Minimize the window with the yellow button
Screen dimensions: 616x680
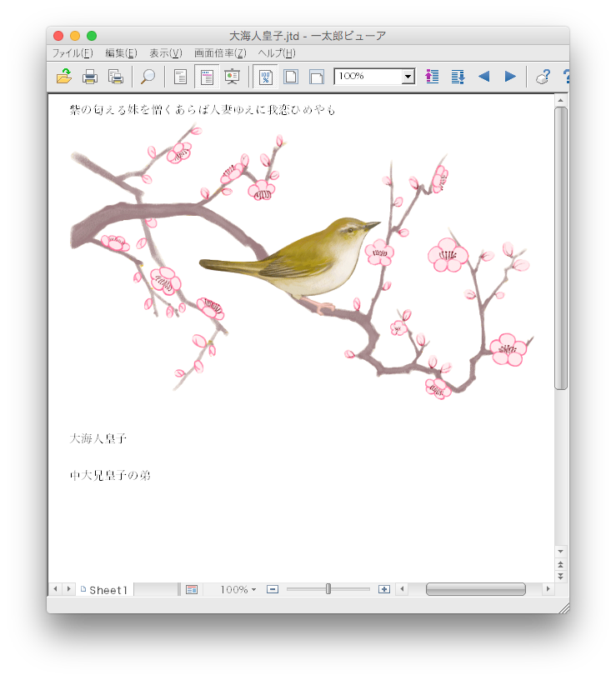pyautogui.click(x=75, y=36)
